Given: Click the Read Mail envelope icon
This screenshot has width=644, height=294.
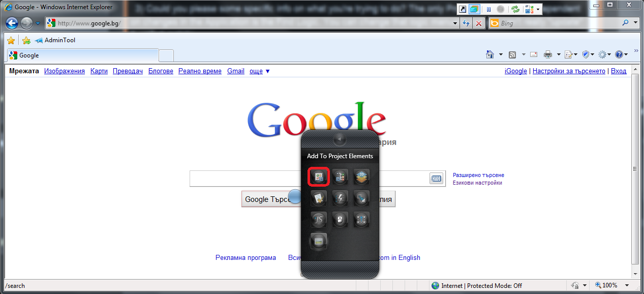Looking at the screenshot, I should (x=534, y=54).
